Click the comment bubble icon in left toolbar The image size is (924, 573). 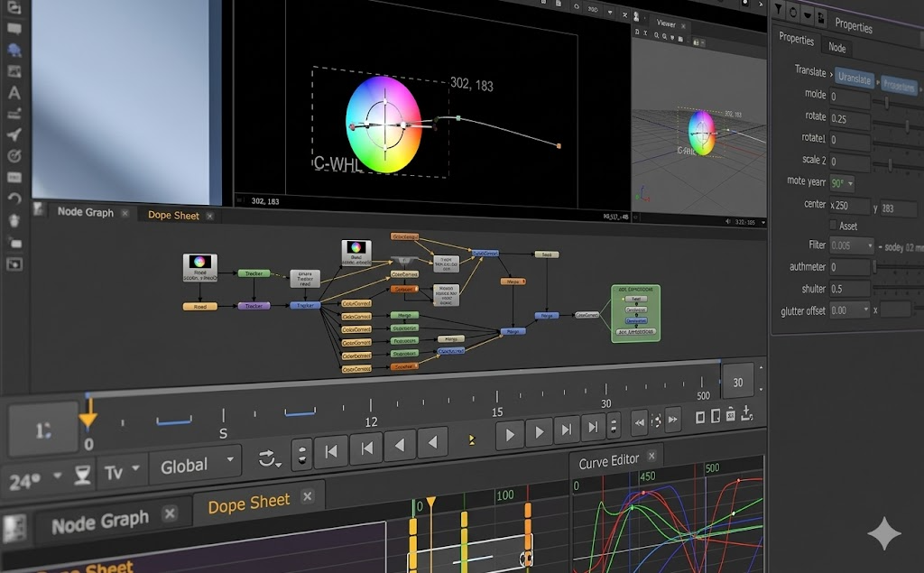[14, 28]
